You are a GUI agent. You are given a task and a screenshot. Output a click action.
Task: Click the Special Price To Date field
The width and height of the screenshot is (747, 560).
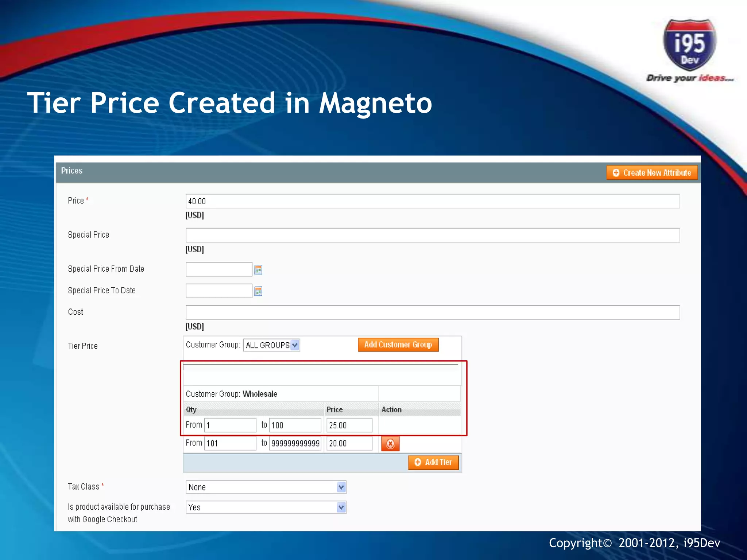coord(219,291)
